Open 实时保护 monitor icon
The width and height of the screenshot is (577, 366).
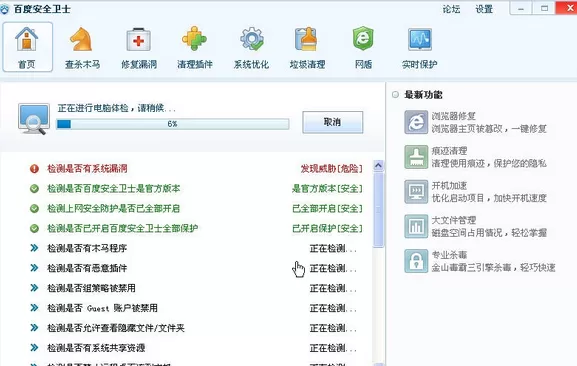[420, 39]
